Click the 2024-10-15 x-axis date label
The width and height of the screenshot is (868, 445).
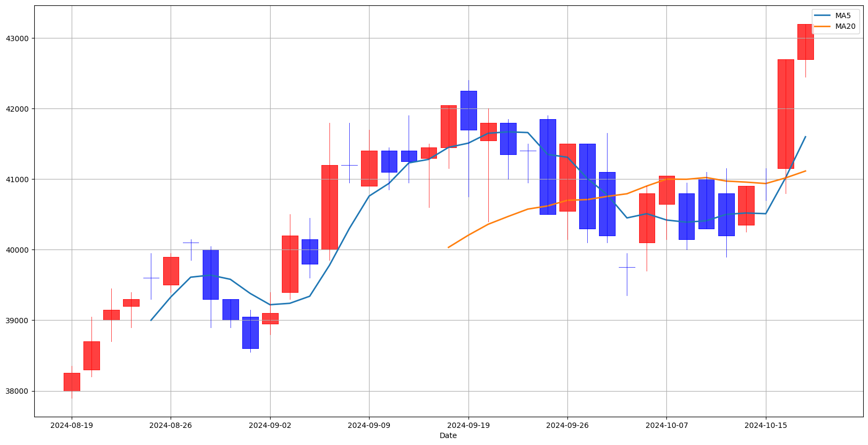click(x=766, y=426)
